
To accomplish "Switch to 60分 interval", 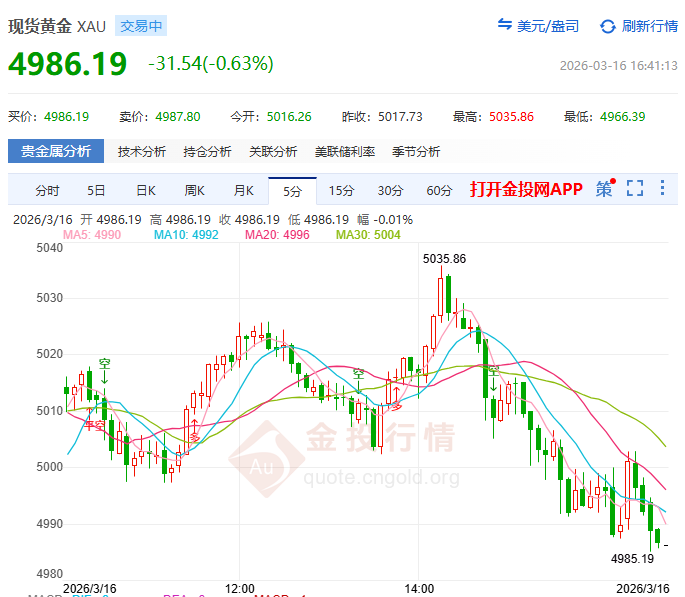I will pos(439,191).
